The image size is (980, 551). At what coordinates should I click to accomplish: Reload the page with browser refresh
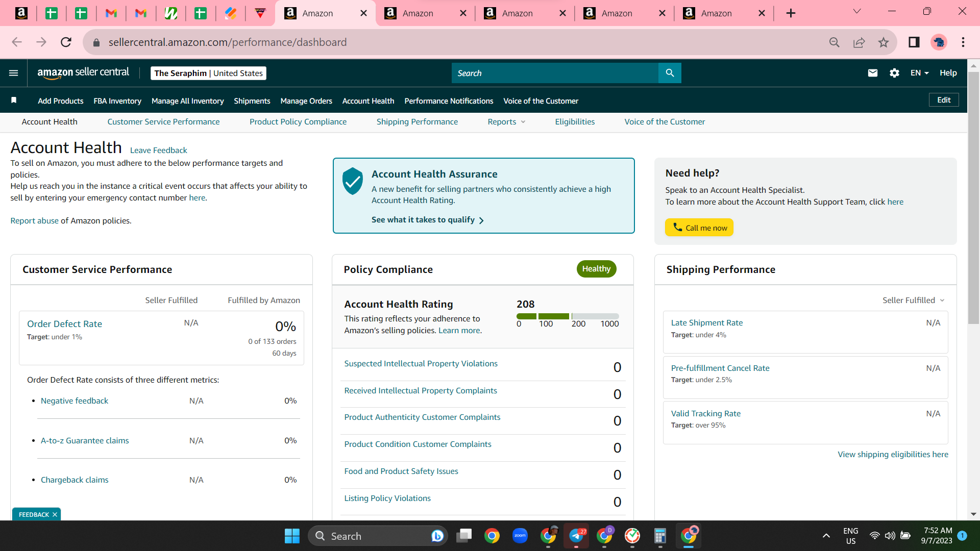[x=66, y=42]
